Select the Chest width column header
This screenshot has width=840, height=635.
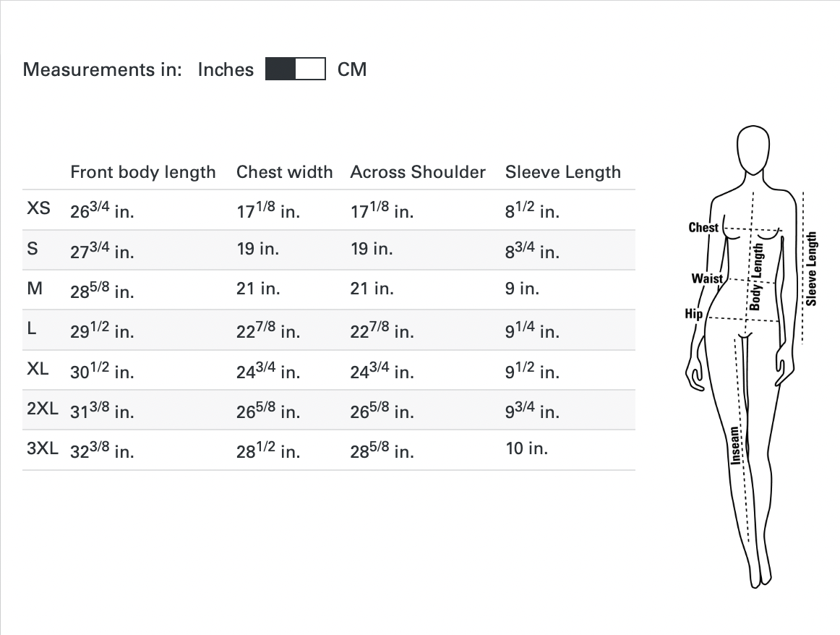(285, 172)
